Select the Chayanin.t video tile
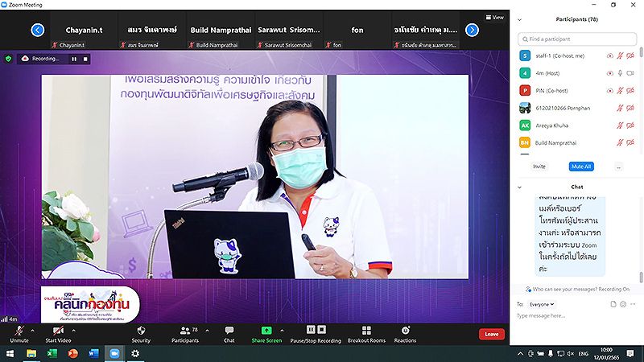 tap(84, 31)
